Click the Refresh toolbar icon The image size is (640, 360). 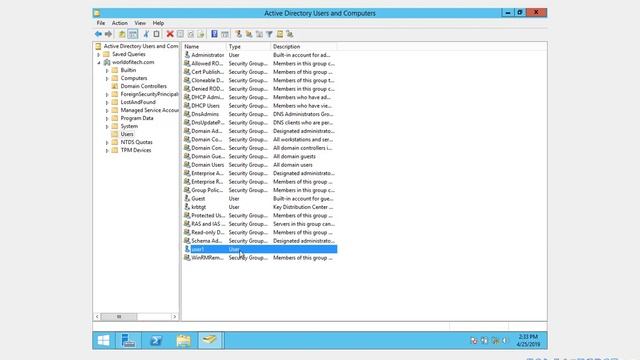point(191,34)
